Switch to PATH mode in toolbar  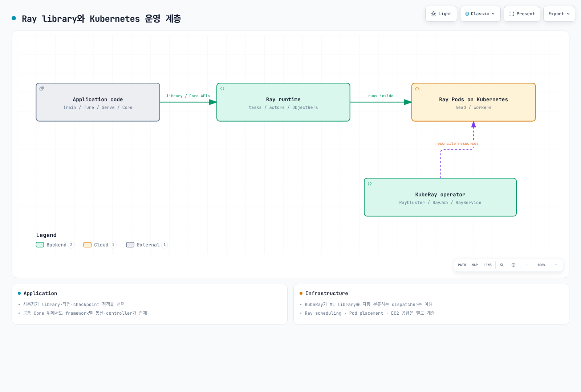click(462, 265)
